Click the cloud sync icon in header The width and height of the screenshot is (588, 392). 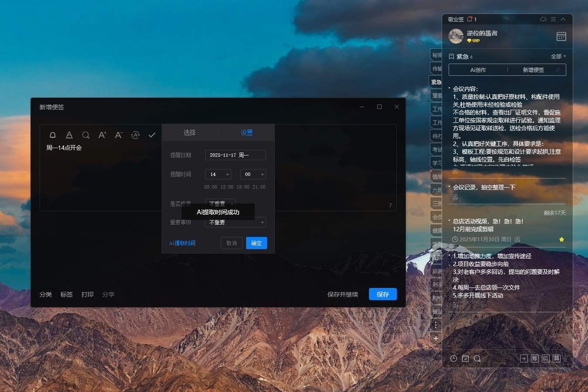pos(543,19)
